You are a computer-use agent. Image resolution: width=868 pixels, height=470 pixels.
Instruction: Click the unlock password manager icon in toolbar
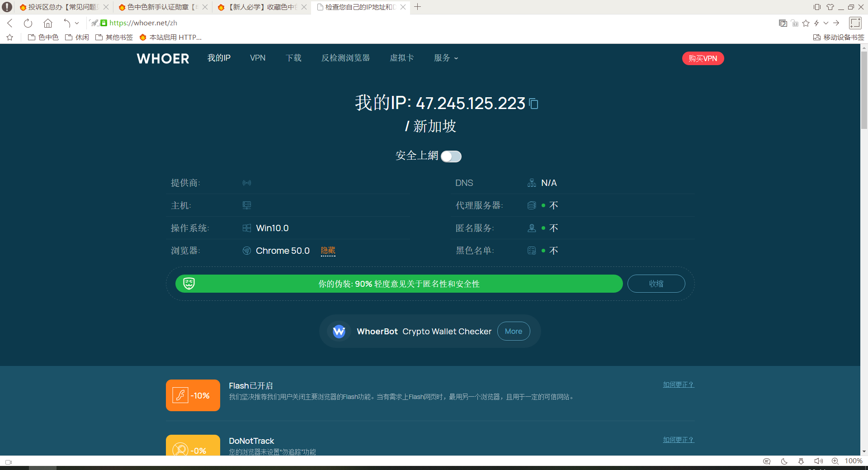tap(795, 23)
